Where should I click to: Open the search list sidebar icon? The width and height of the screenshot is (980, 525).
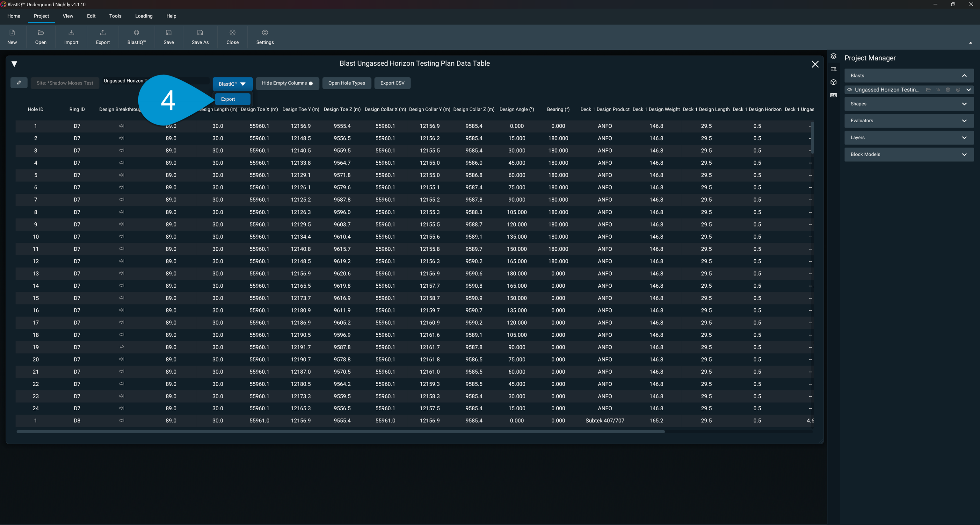[x=833, y=69]
